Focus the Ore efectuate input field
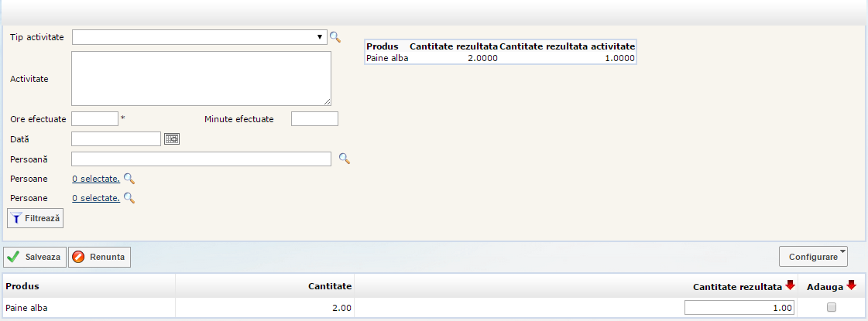868x321 pixels. pos(94,118)
